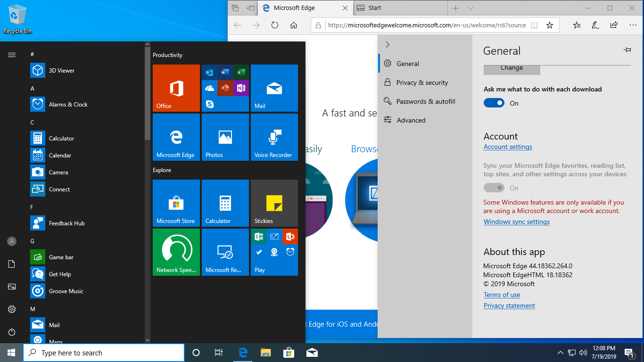Toggle the disabled Sync settings switch
The height and width of the screenshot is (362, 644).
(x=494, y=188)
